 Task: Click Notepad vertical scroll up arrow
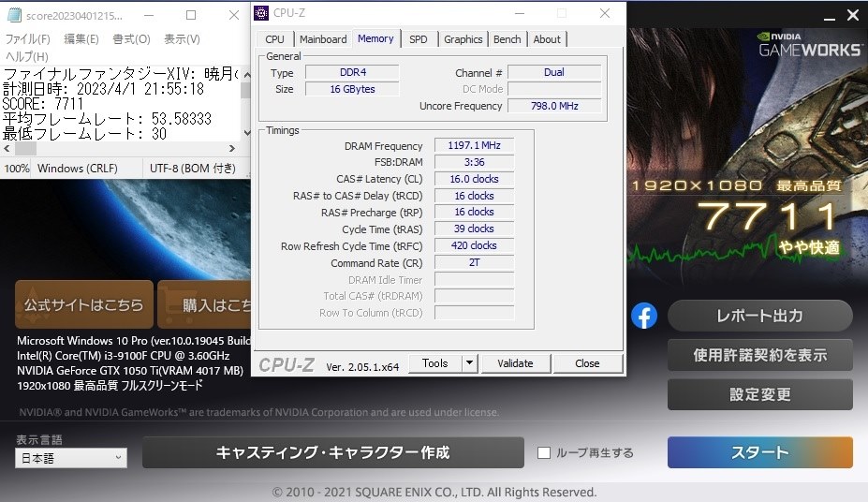pos(247,75)
